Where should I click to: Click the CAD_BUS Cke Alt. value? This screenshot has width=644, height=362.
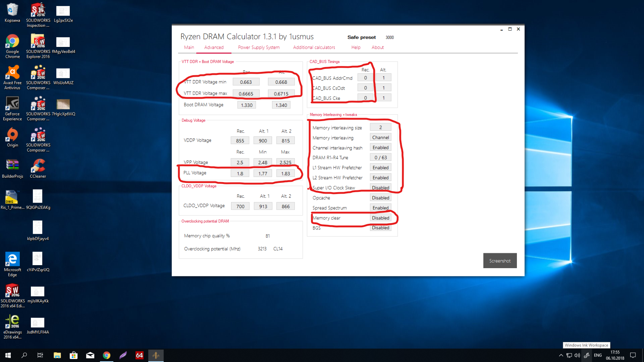(383, 98)
